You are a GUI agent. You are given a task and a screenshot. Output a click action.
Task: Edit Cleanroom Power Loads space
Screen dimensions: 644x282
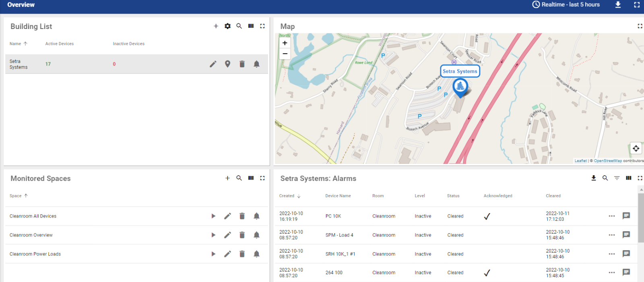click(227, 254)
